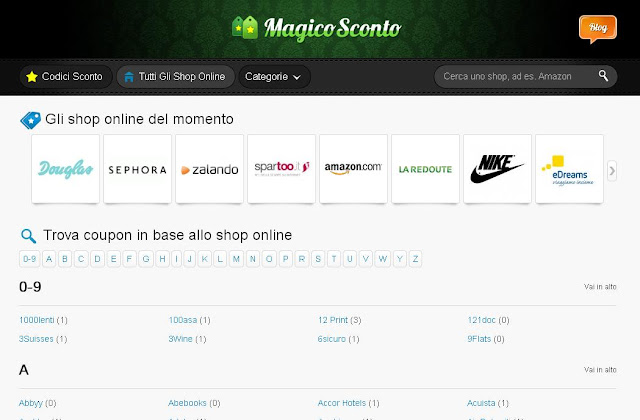The image size is (640, 420).
Task: Open the 121doc shop link
Action: pyautogui.click(x=481, y=320)
